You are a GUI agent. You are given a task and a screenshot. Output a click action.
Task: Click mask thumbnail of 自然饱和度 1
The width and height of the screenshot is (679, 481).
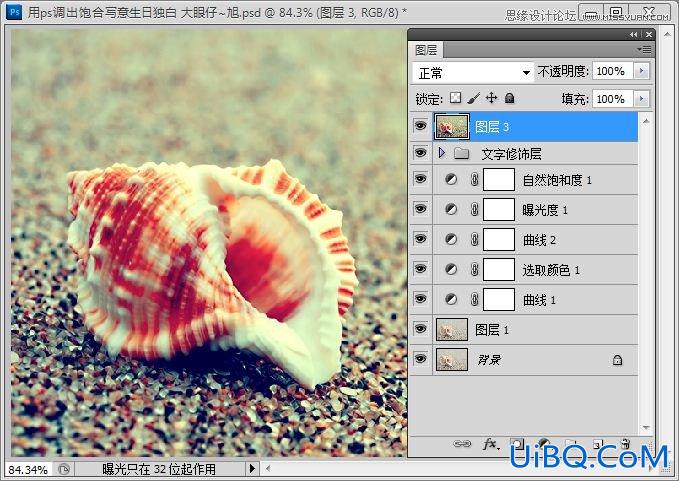499,179
